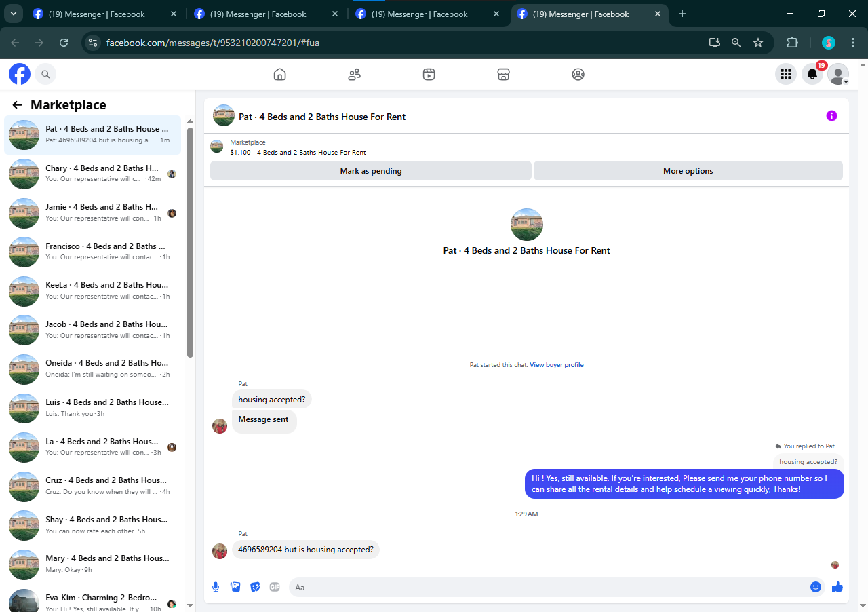Viewport: 868px width, 612px height.
Task: Open the La conversation in list
Action: pyautogui.click(x=93, y=446)
